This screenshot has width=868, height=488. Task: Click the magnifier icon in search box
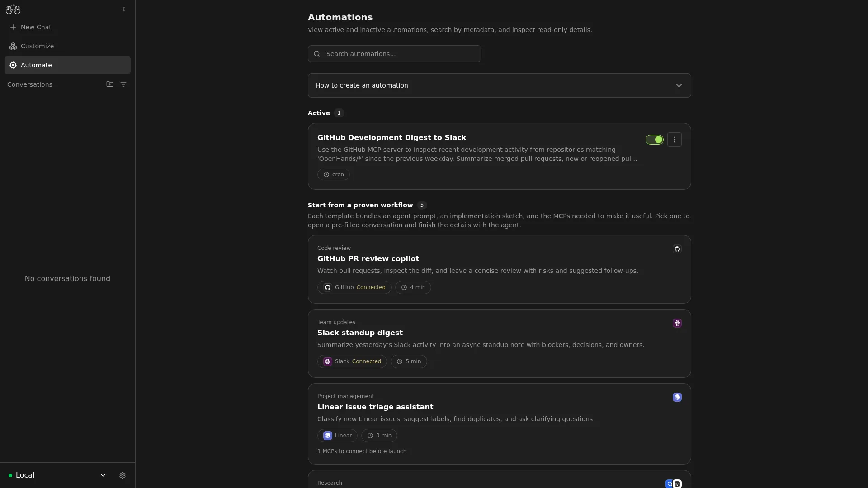[317, 54]
